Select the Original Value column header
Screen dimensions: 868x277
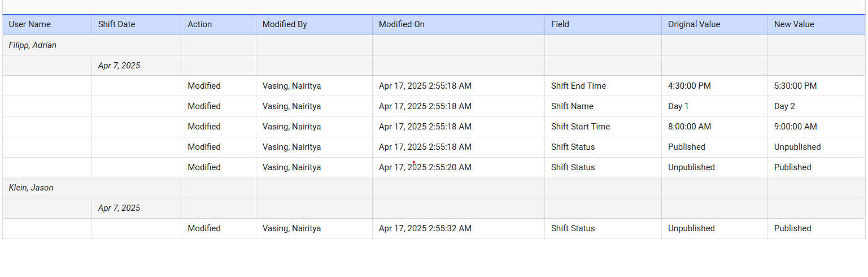(694, 24)
